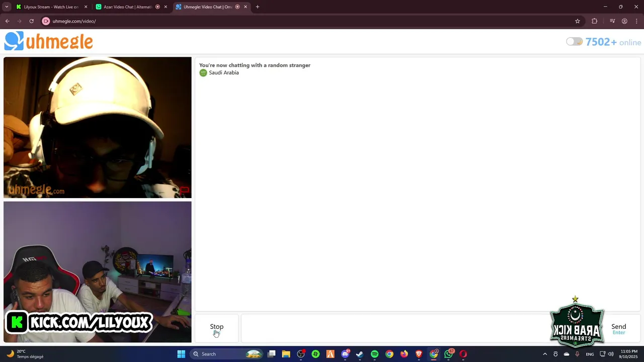The image size is (644, 362).
Task: Select 'You're now chatting with a random stranger'
Action: pos(255,65)
